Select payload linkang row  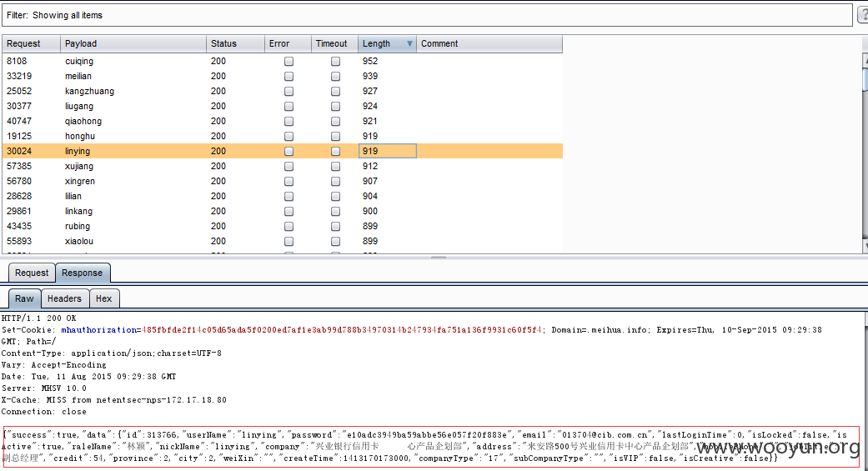283,211
